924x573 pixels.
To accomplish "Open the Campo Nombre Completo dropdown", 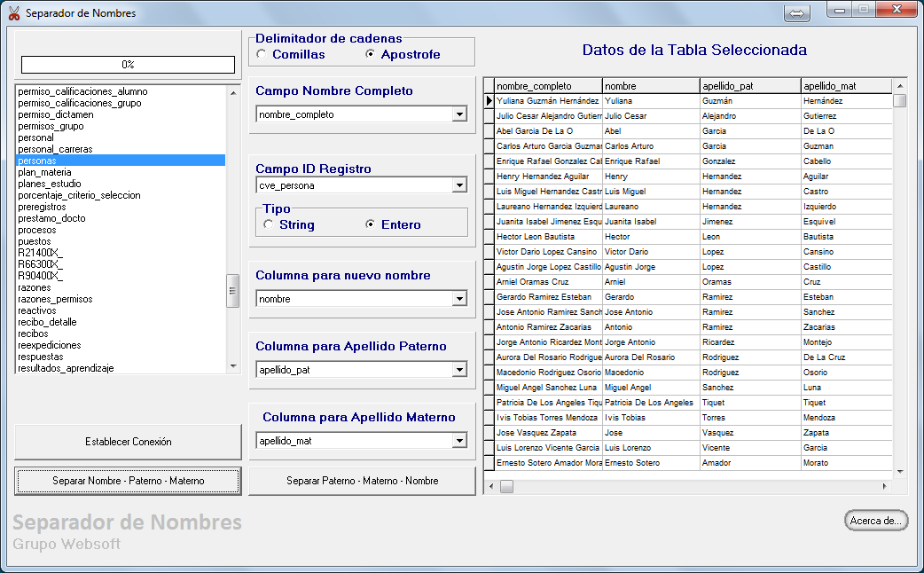I will click(459, 114).
